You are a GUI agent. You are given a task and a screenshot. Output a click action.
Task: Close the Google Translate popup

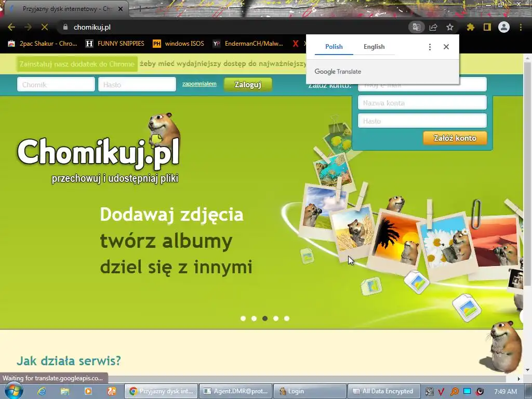click(x=446, y=47)
